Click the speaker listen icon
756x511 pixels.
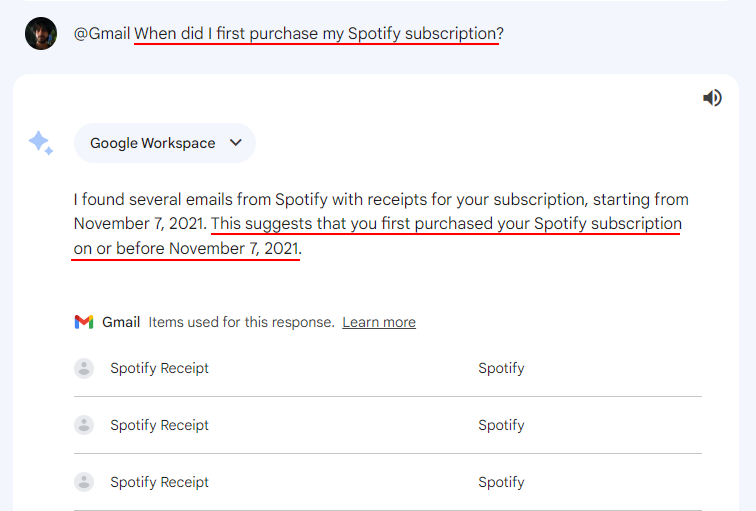[712, 98]
